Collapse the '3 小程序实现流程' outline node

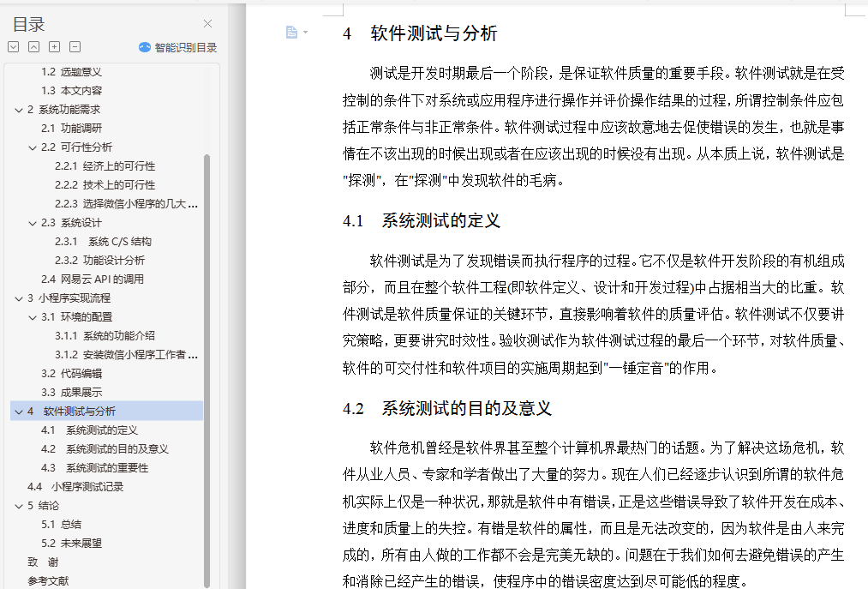click(x=19, y=298)
